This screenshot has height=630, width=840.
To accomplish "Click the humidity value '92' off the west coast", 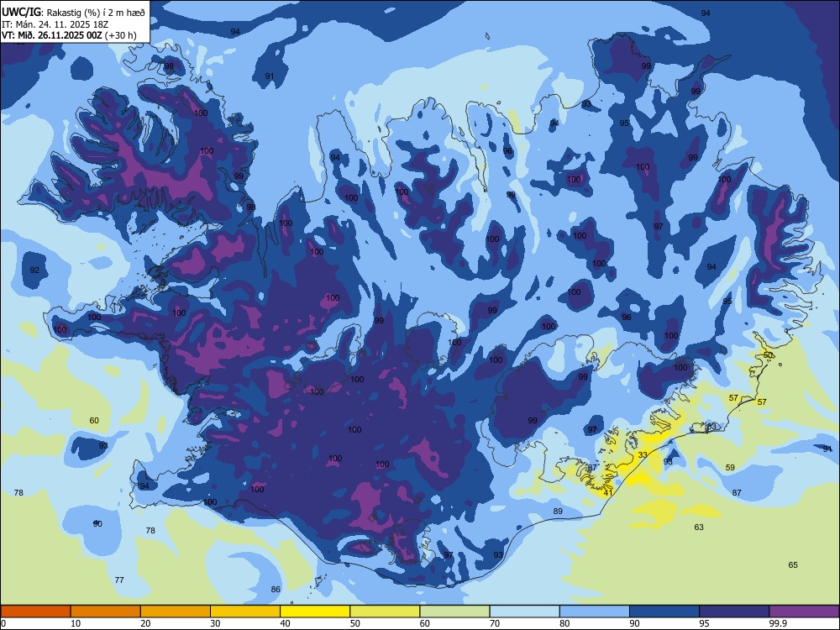I will (34, 270).
